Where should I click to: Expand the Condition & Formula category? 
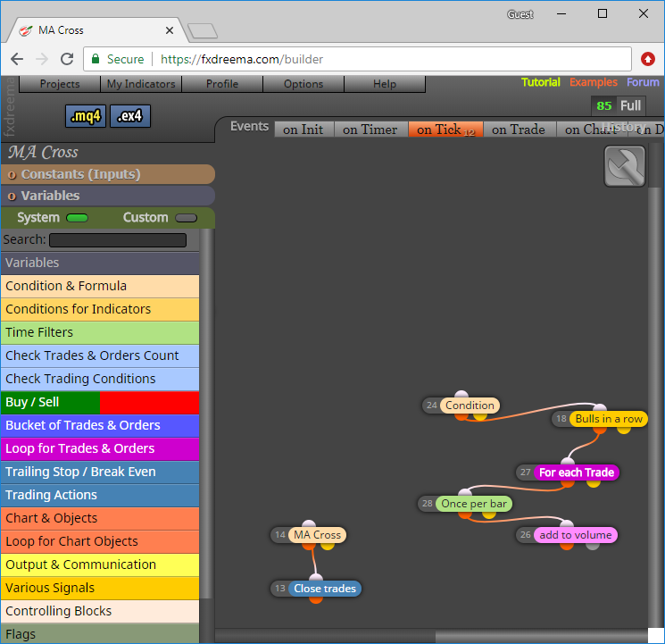[100, 286]
